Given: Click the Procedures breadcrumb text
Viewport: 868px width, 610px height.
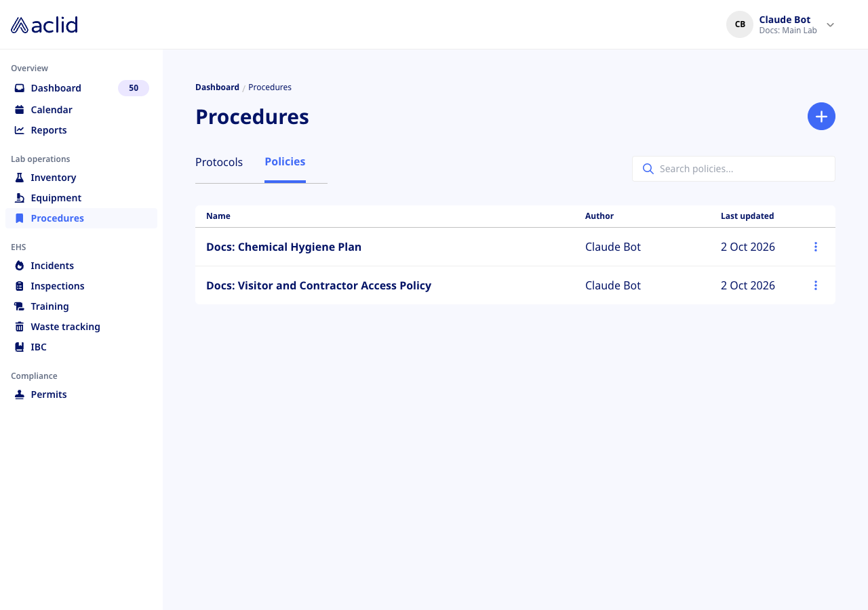Looking at the screenshot, I should (x=270, y=87).
